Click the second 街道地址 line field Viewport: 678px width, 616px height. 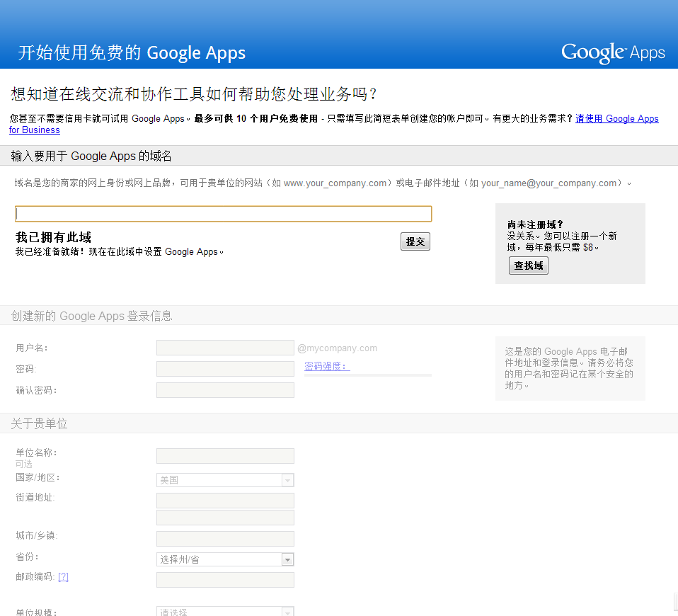[x=225, y=518]
